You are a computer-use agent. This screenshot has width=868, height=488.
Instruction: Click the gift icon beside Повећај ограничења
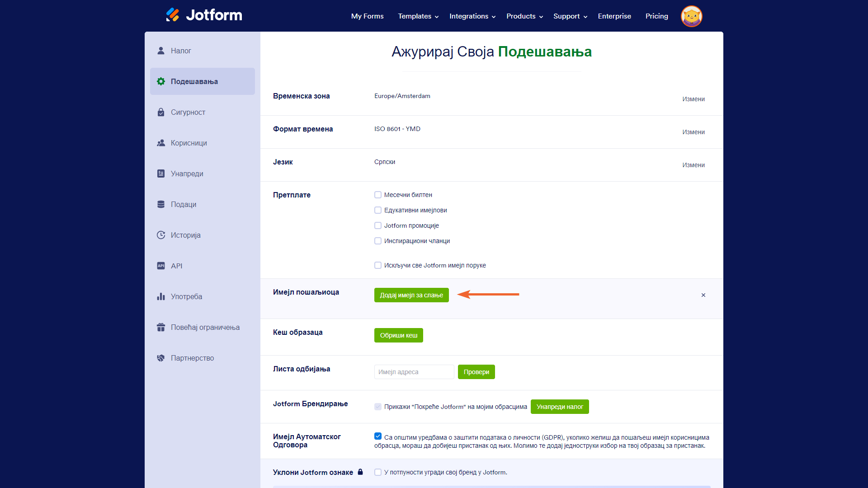click(161, 327)
